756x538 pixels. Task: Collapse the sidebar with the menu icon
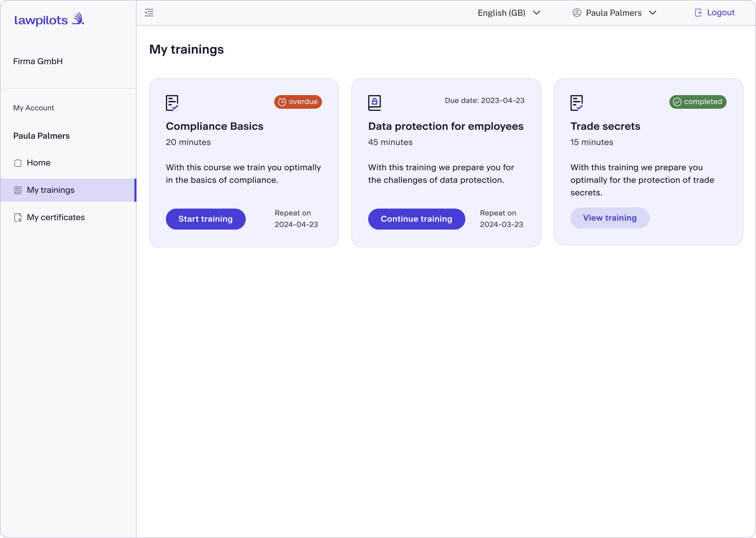pos(149,13)
